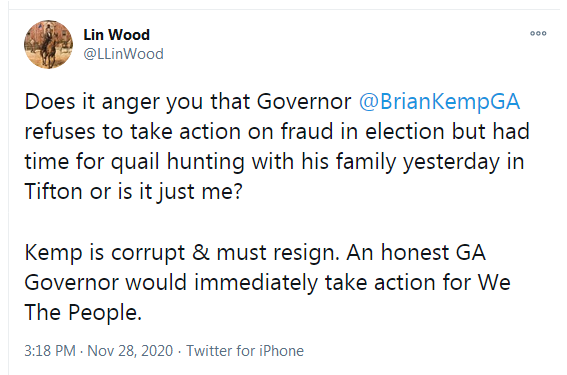The image size is (567, 375).
Task: Click the word 'yesterday' in the tweet
Action: click(451, 161)
